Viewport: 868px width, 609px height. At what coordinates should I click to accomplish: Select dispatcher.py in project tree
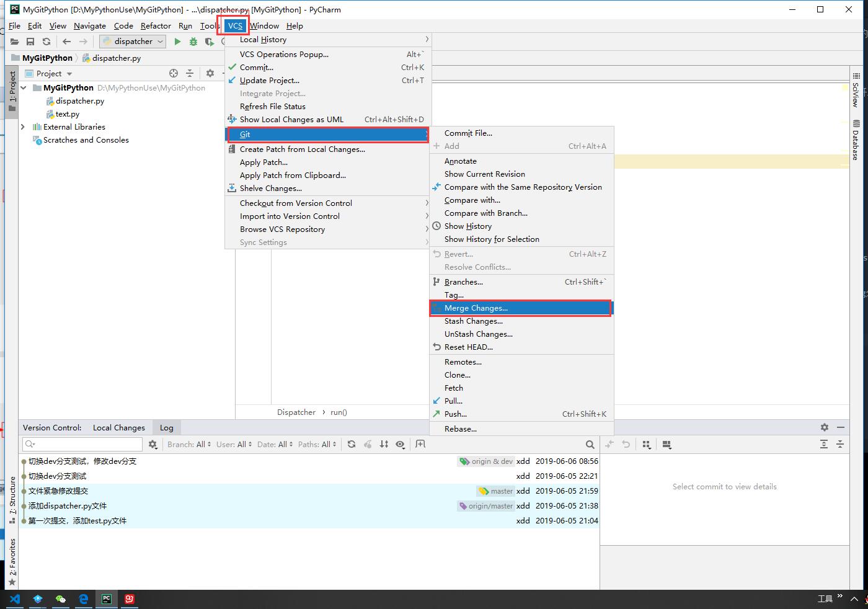pos(79,101)
